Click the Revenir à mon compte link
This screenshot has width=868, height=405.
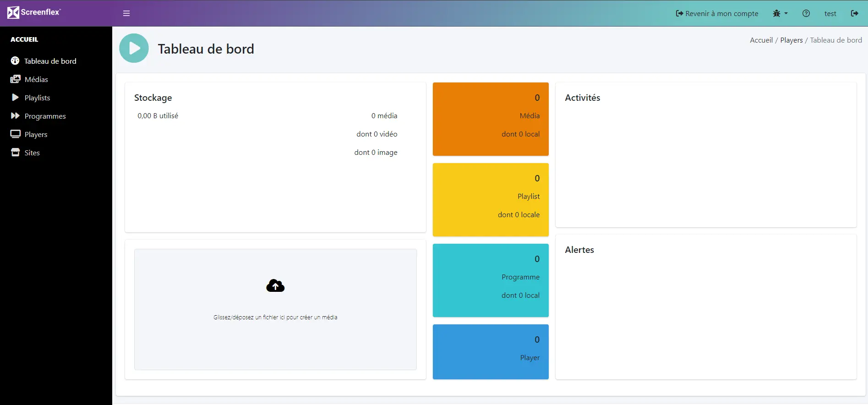[717, 13]
